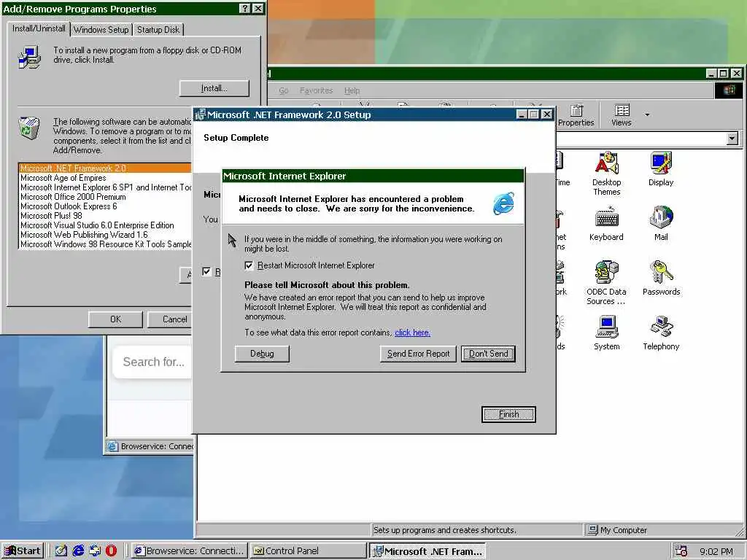Image resolution: width=747 pixels, height=560 pixels.
Task: Uncheck Restart Microsoft Internet Explorer checkbox
Action: (249, 265)
